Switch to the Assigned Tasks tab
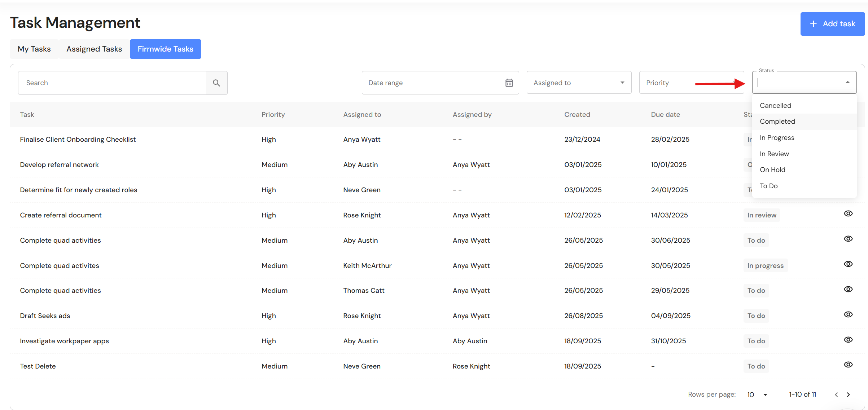The width and height of the screenshot is (868, 410). point(94,49)
